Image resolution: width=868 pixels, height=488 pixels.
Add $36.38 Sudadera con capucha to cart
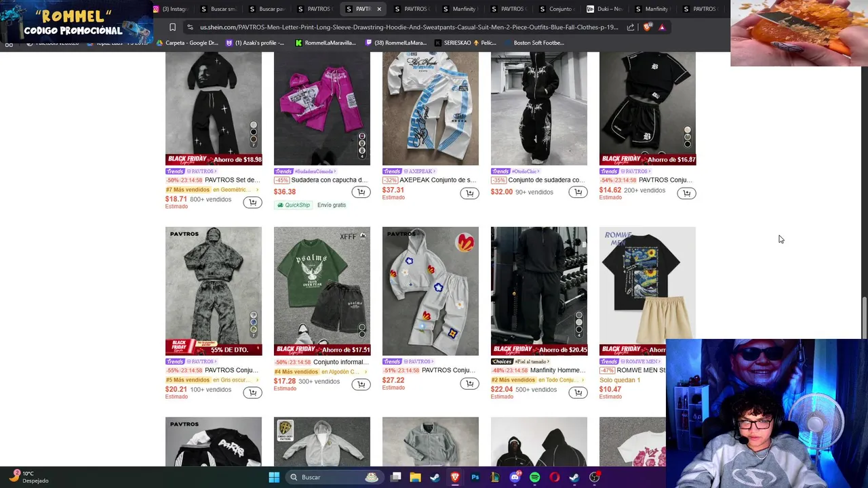click(361, 192)
